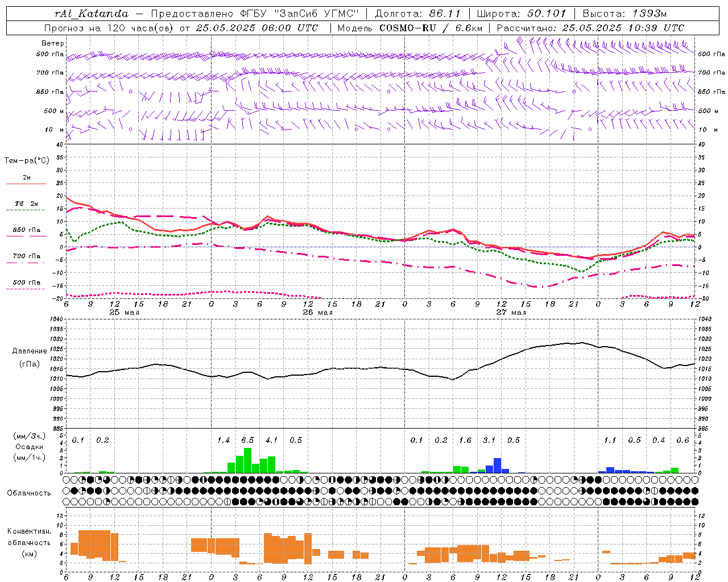Click the (гПа) unit label under Давление
This screenshot has height=582, width=728.
[30, 364]
